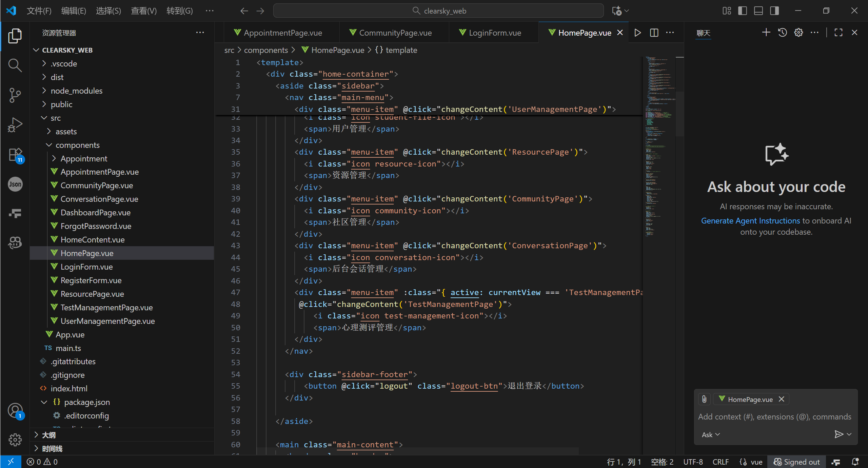The height and width of the screenshot is (468, 868).
Task: Toggle primary side bar layout button
Action: click(742, 11)
